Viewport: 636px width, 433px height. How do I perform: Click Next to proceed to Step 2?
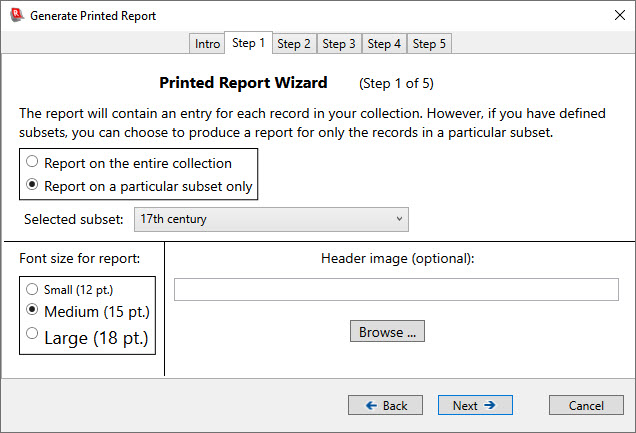click(x=475, y=405)
